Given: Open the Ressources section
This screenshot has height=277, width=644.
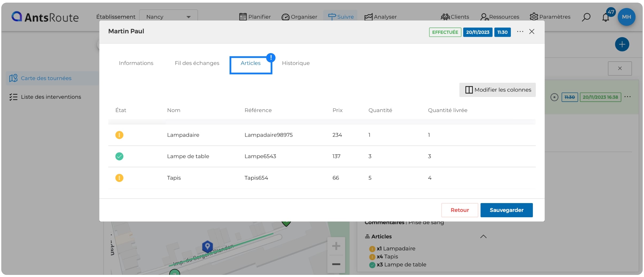Looking at the screenshot, I should tap(499, 17).
